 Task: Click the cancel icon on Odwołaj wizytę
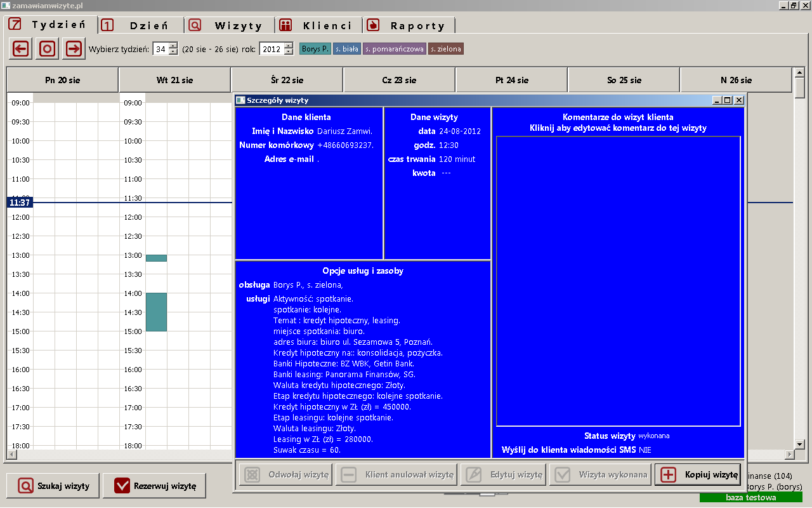pyautogui.click(x=252, y=474)
